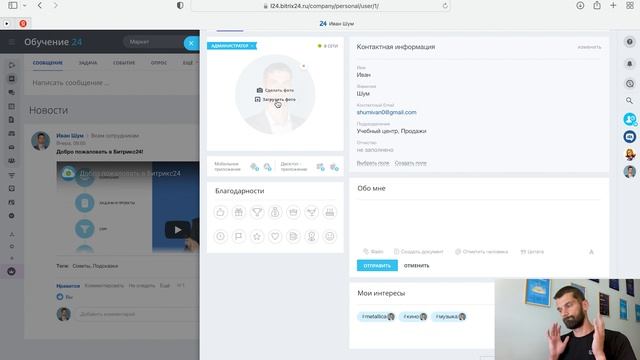Open the 'Администратор' role badge dropdown

pyautogui.click(x=232, y=46)
